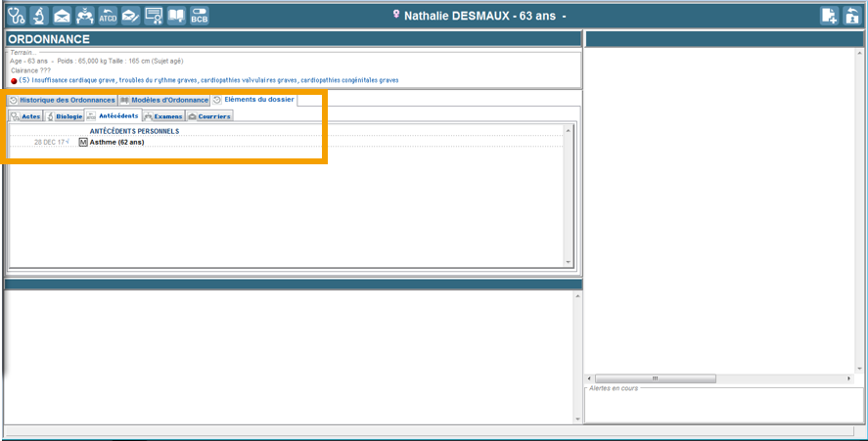Show the Examens sub-tab
Image resolution: width=868 pixels, height=441 pixels.
[x=162, y=116]
